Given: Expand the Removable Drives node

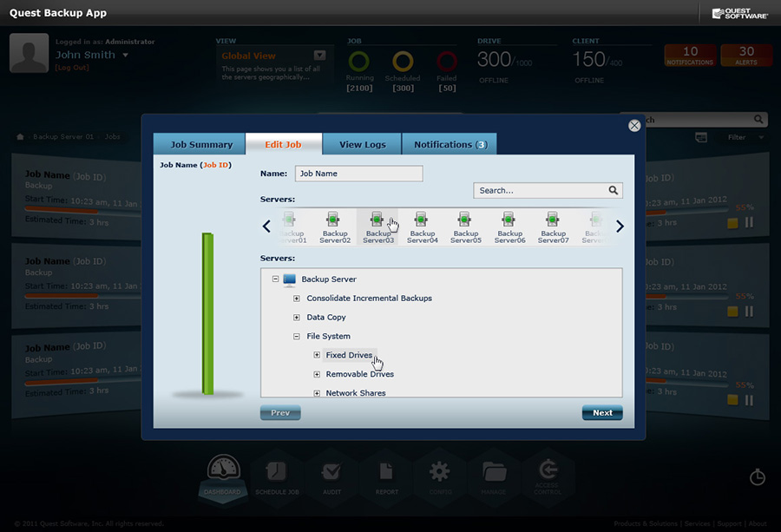Looking at the screenshot, I should [317, 374].
